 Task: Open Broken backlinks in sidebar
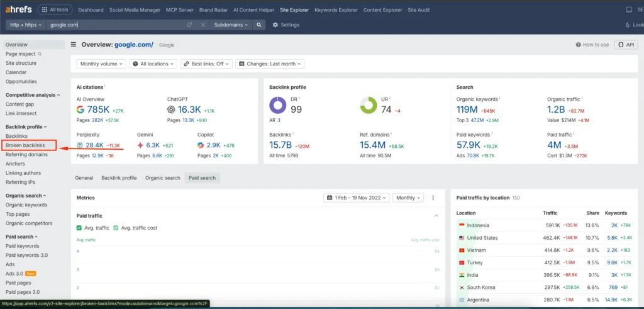point(25,145)
